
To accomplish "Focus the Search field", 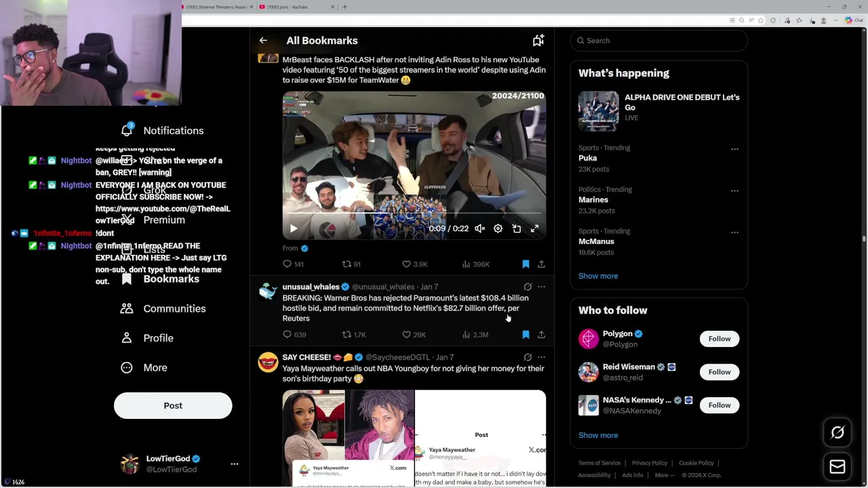I will click(x=658, y=41).
